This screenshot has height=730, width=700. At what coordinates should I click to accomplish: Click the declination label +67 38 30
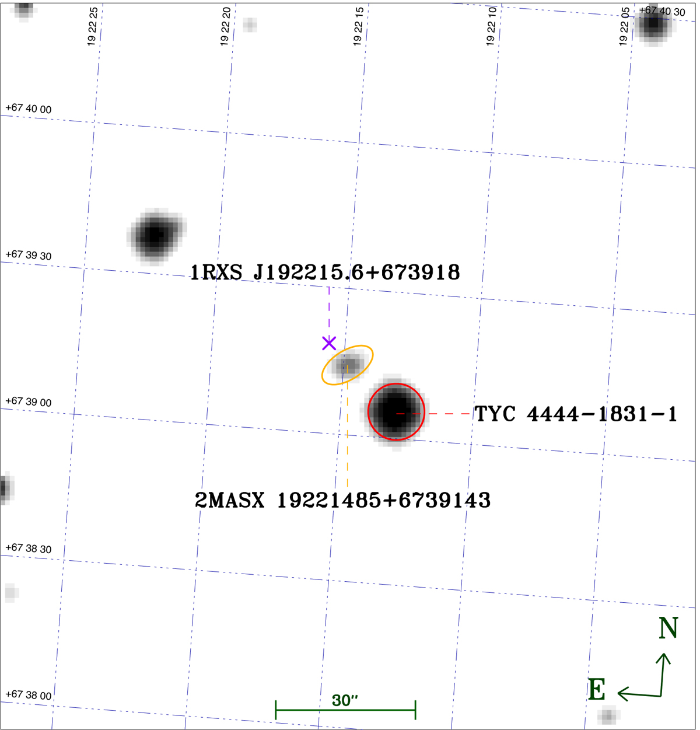point(28,549)
